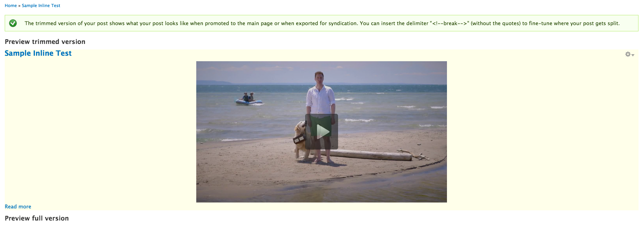Click the inflatable boat in the video
This screenshot has height=228, width=644.
(249, 101)
